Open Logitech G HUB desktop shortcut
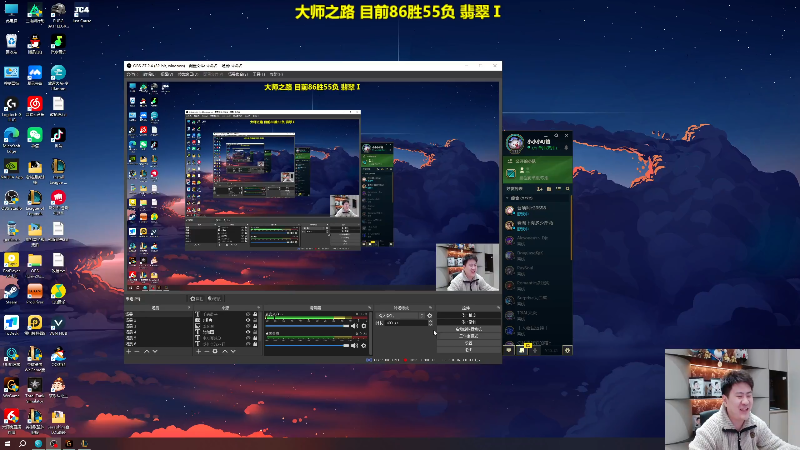Screen dimensions: 800x450 [x=11, y=108]
